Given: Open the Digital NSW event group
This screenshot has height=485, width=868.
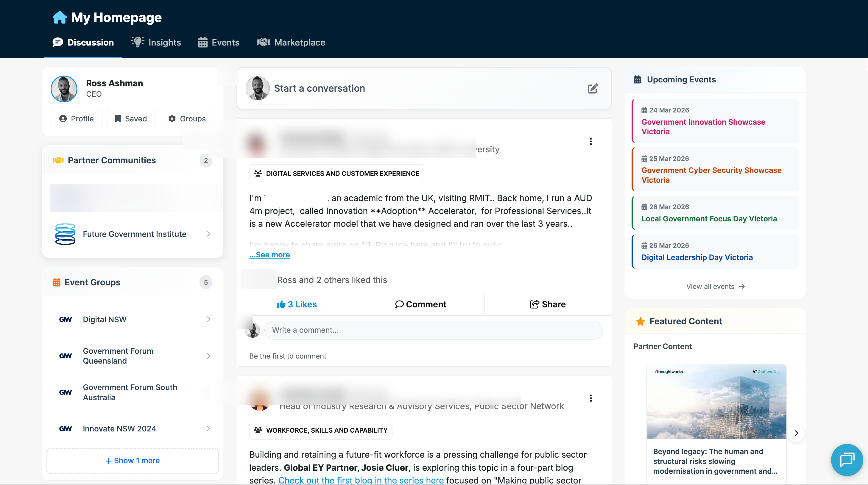Looking at the screenshot, I should [x=133, y=319].
